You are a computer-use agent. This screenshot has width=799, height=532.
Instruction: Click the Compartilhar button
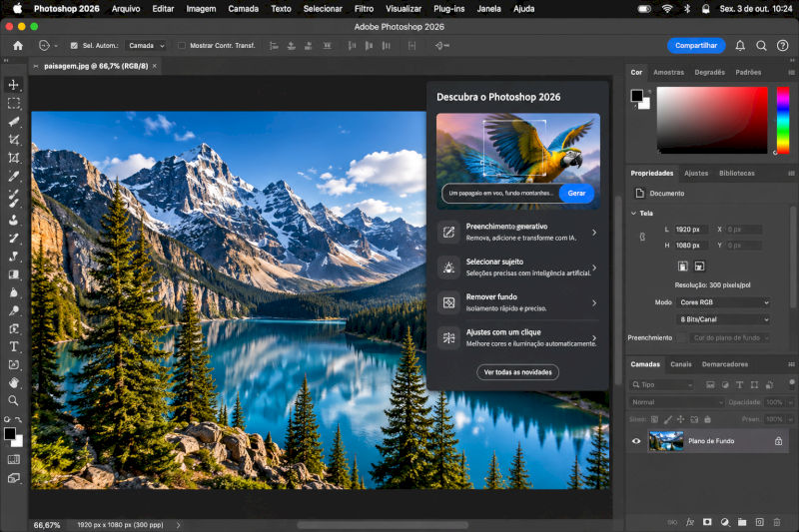point(696,46)
